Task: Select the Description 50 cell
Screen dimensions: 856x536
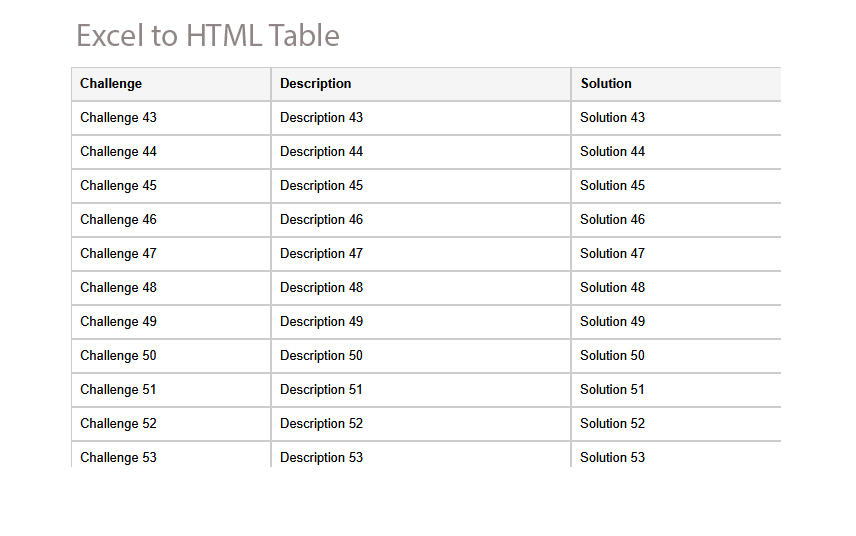Action: pos(421,356)
